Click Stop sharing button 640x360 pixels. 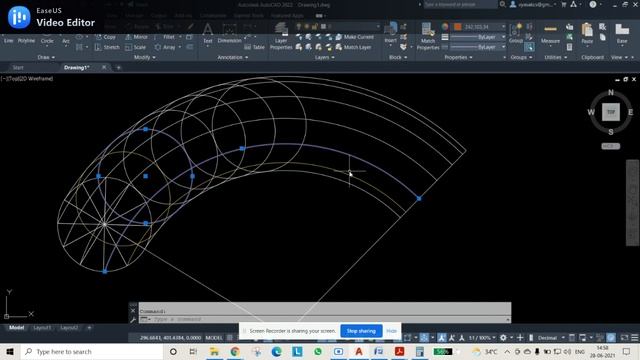pos(361,331)
